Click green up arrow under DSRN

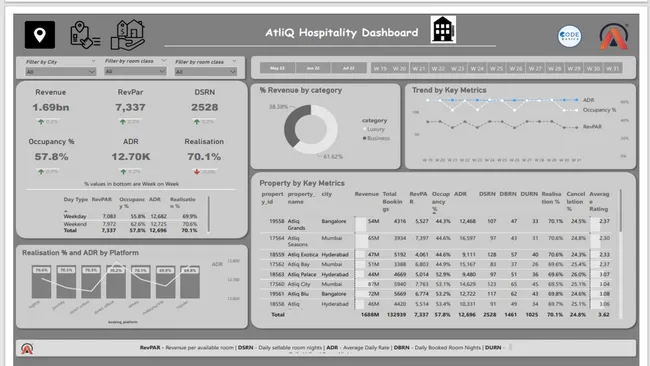coord(197,122)
